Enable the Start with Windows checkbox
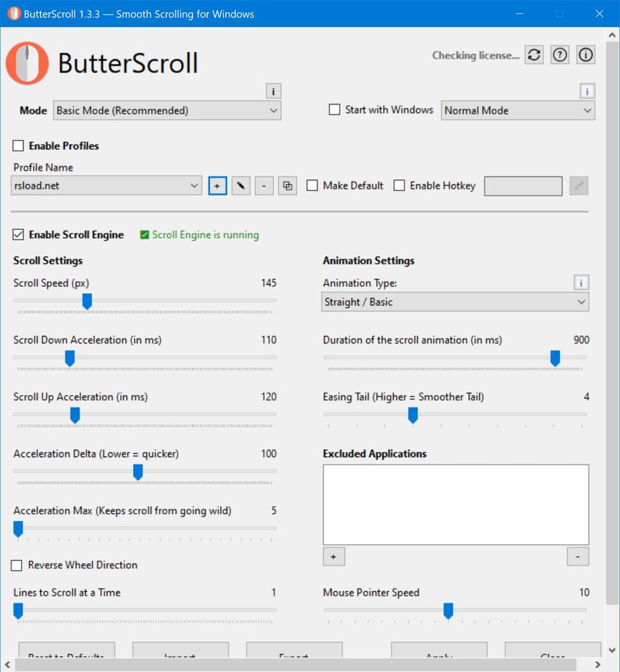 (335, 110)
